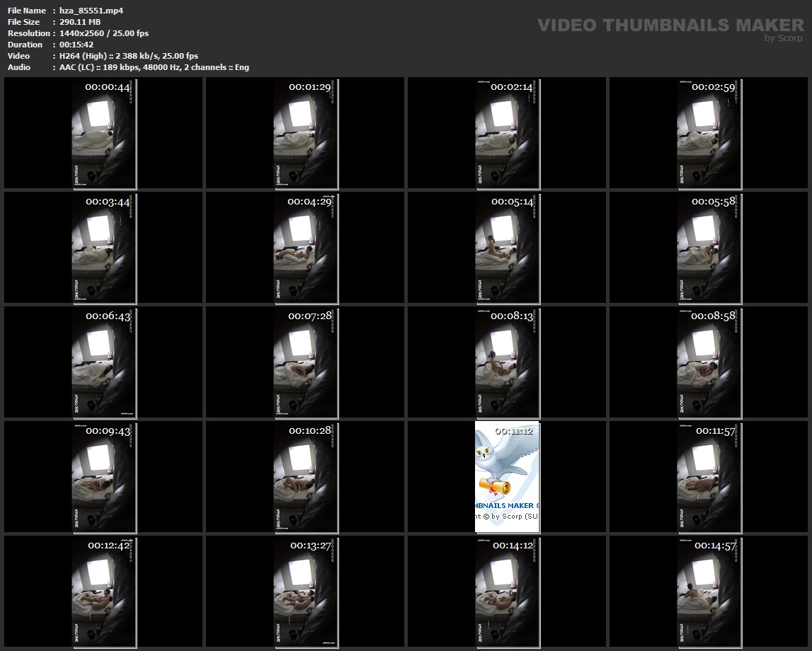Pick the frame stamped 00:05:58
This screenshot has width=812, height=651.
click(709, 248)
